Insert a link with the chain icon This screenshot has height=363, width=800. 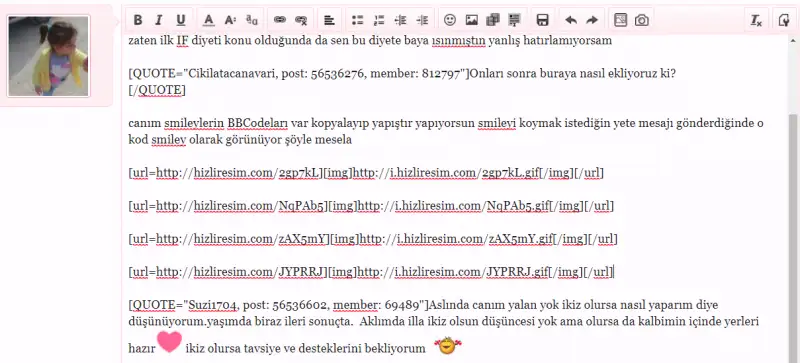click(280, 20)
